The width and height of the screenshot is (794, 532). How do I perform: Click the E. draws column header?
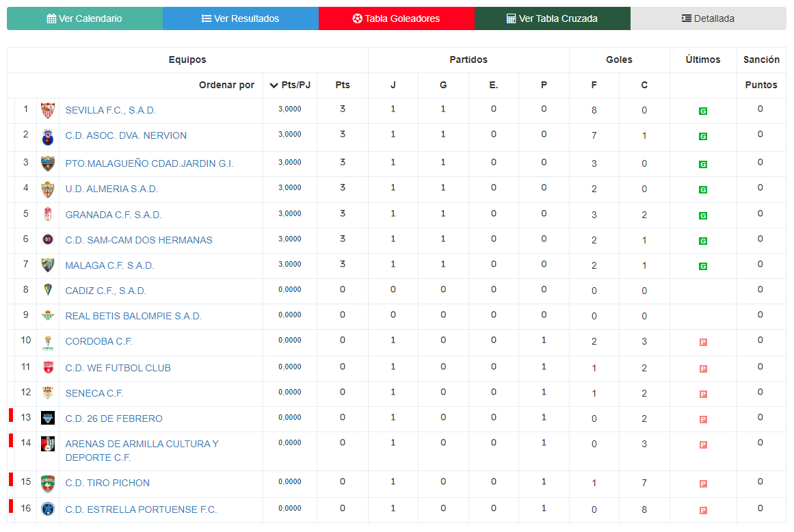pyautogui.click(x=494, y=85)
